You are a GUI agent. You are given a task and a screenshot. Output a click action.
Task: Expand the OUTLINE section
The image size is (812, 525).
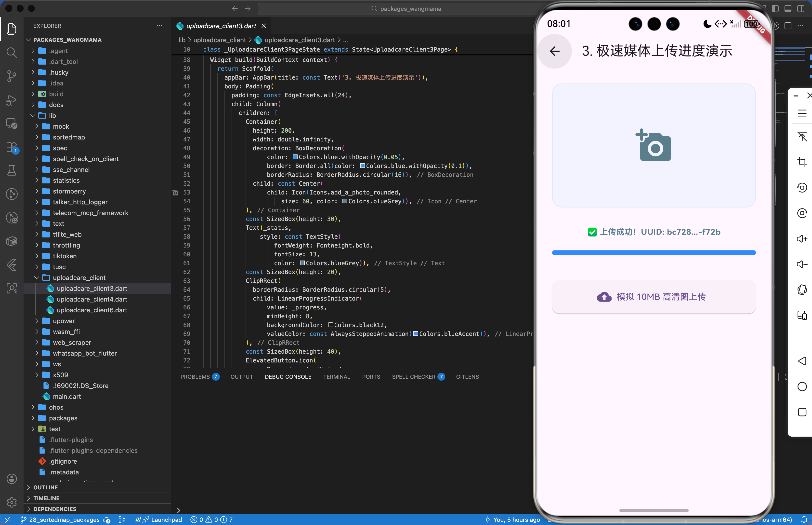pos(45,487)
